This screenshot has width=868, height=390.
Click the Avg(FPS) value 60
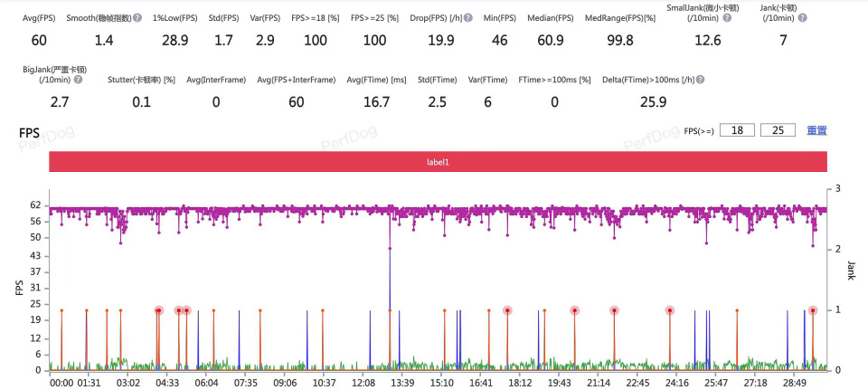coord(39,41)
